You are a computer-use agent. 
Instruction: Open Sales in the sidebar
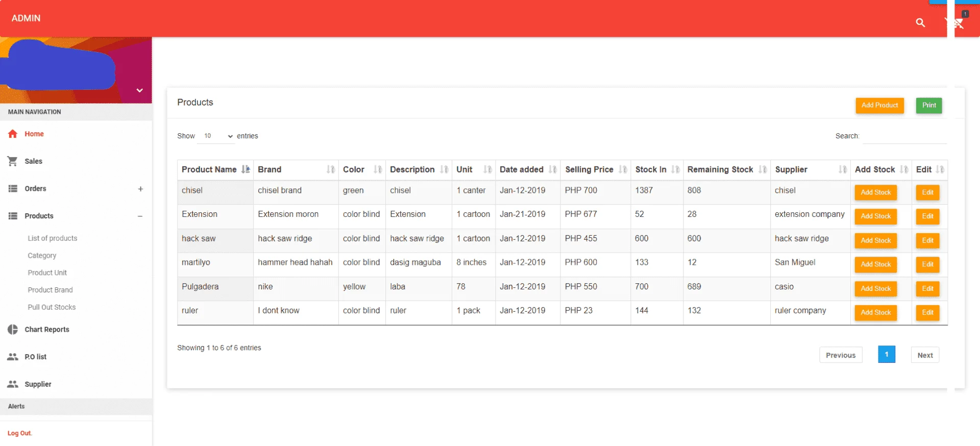[x=34, y=161]
